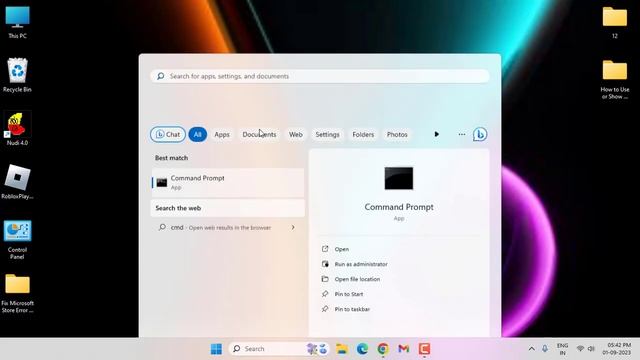Open the red Camtasia taskbar app
The height and width of the screenshot is (360, 640).
click(424, 349)
